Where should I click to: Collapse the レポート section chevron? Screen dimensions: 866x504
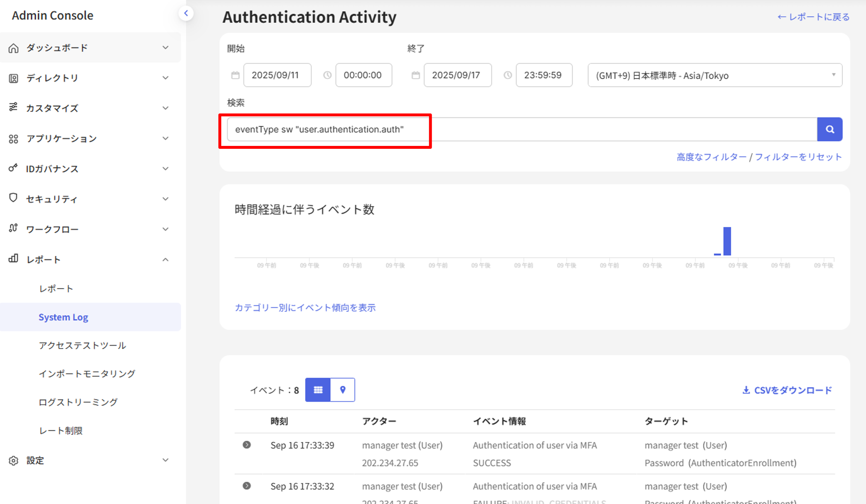click(166, 260)
